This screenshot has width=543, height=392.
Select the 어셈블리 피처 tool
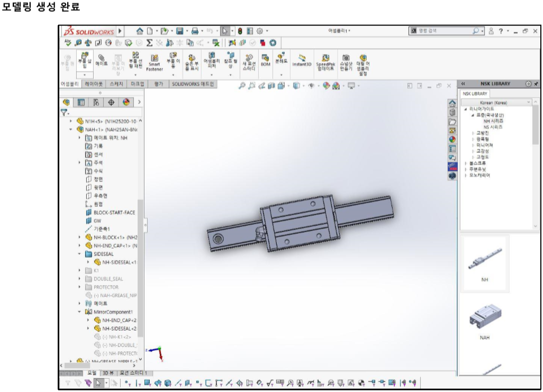212,60
